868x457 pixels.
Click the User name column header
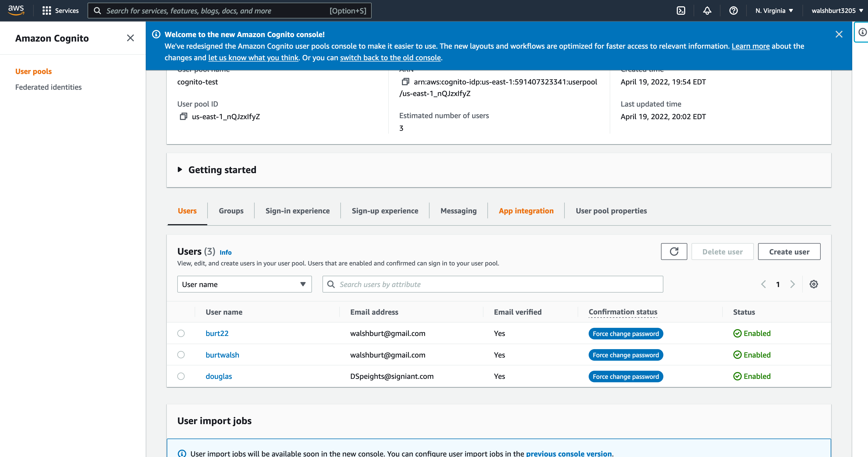click(224, 312)
